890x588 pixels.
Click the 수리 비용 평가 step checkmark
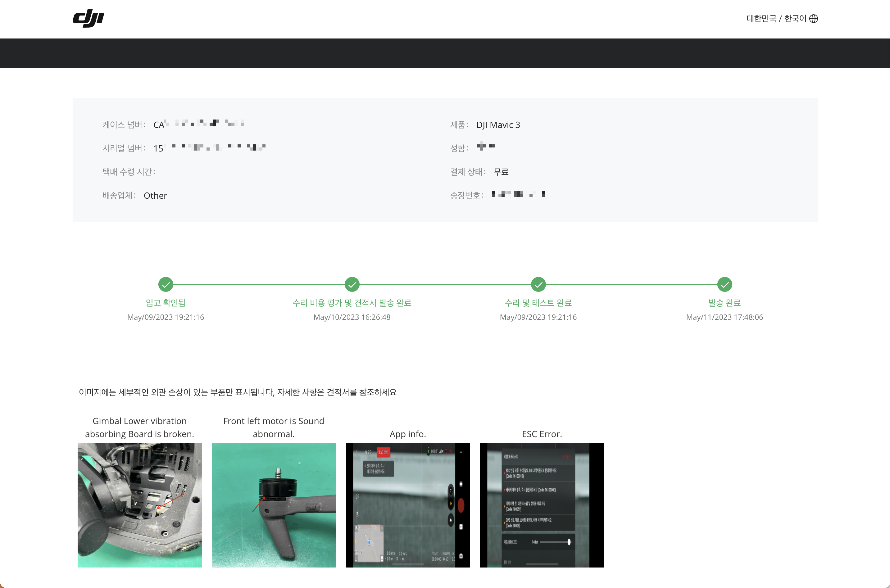tap(352, 284)
